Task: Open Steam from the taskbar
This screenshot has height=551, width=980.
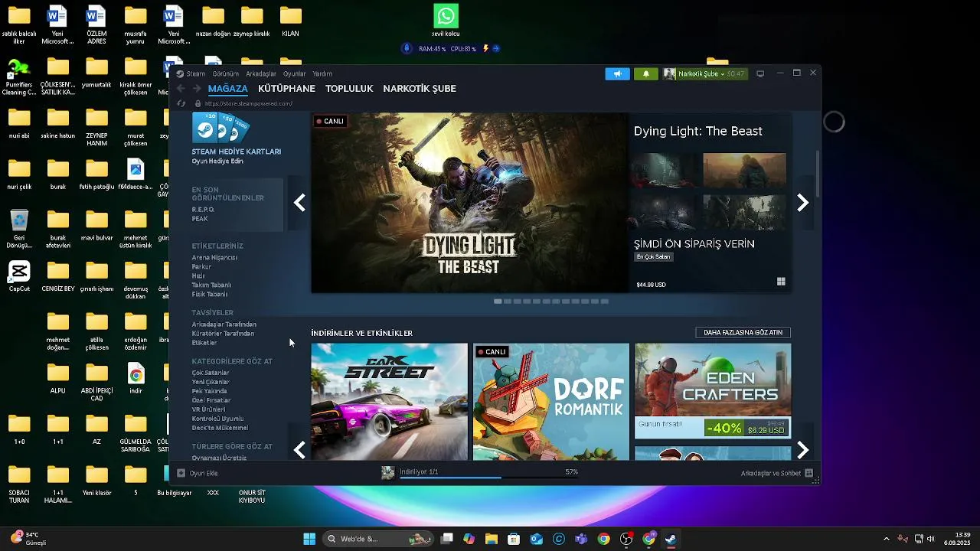Action: tap(671, 539)
